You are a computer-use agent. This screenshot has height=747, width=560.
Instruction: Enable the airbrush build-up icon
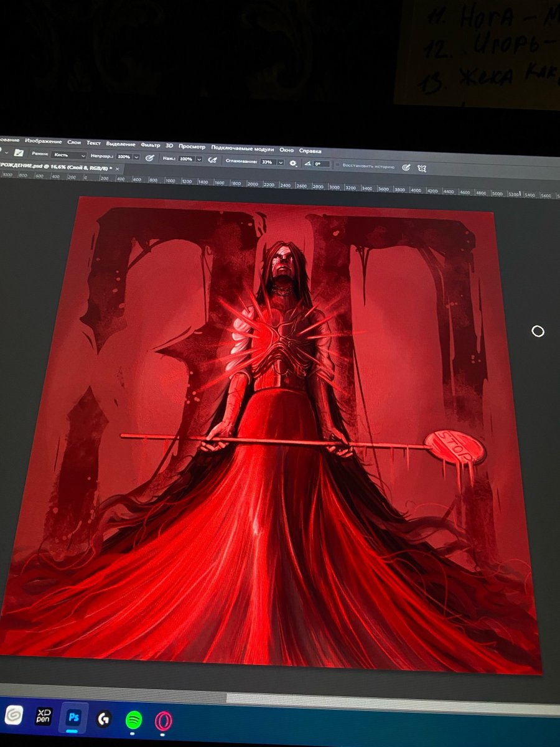point(212,160)
